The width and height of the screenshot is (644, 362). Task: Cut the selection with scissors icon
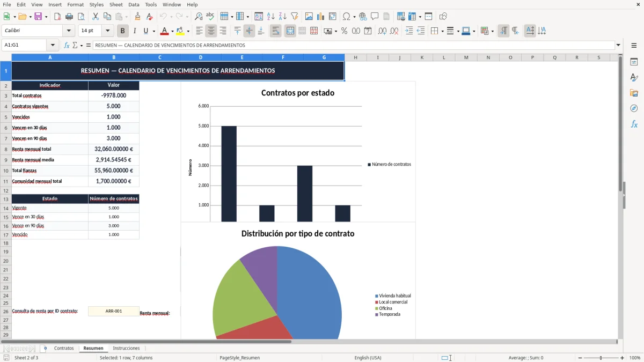tap(96, 17)
